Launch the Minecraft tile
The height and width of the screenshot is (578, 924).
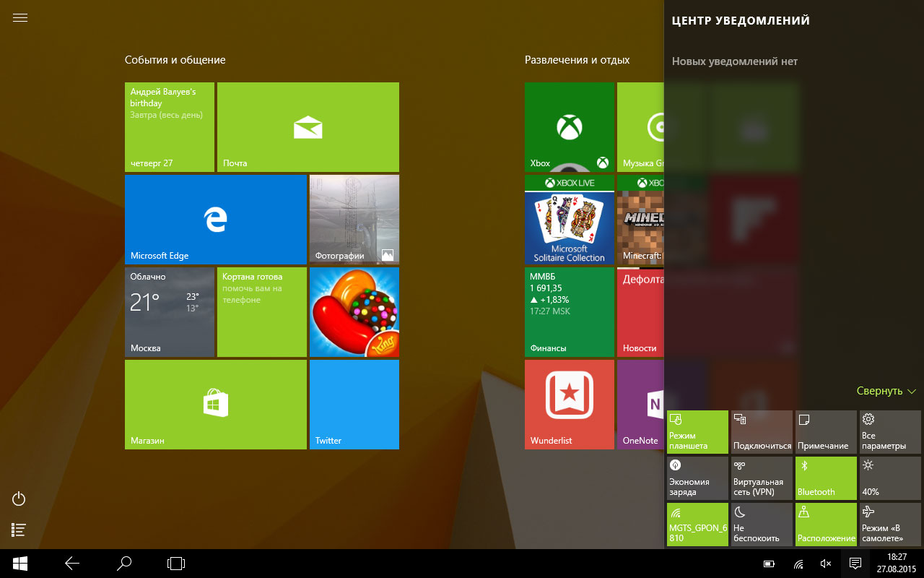pyautogui.click(x=640, y=220)
